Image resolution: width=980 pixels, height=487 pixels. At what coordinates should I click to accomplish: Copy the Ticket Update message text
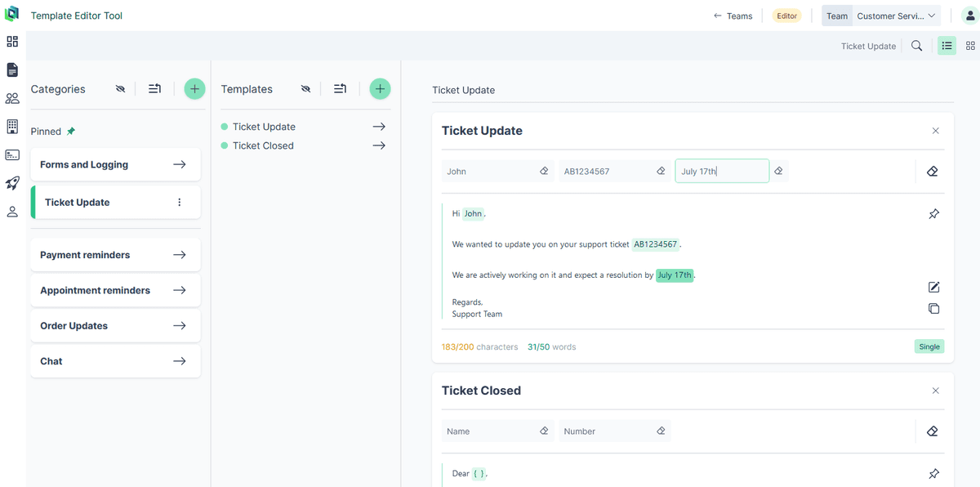click(933, 309)
